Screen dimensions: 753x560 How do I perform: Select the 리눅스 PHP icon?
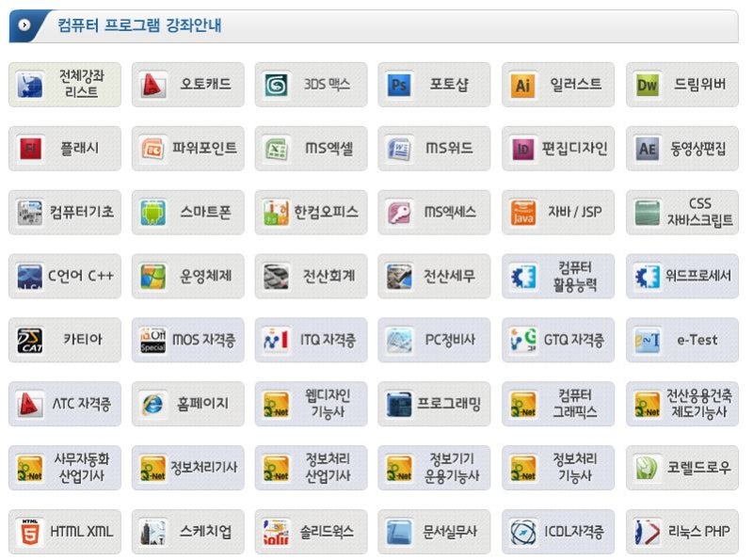pos(647,532)
